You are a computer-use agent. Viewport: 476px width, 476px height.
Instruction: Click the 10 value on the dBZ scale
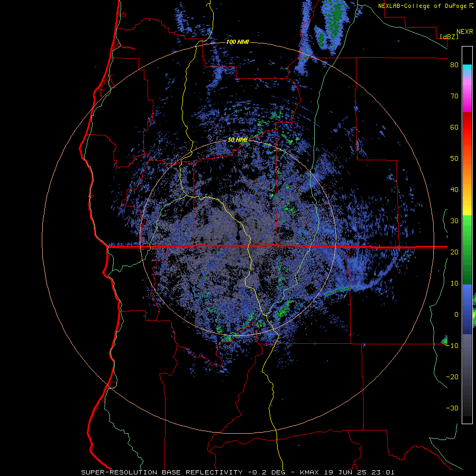click(x=454, y=283)
